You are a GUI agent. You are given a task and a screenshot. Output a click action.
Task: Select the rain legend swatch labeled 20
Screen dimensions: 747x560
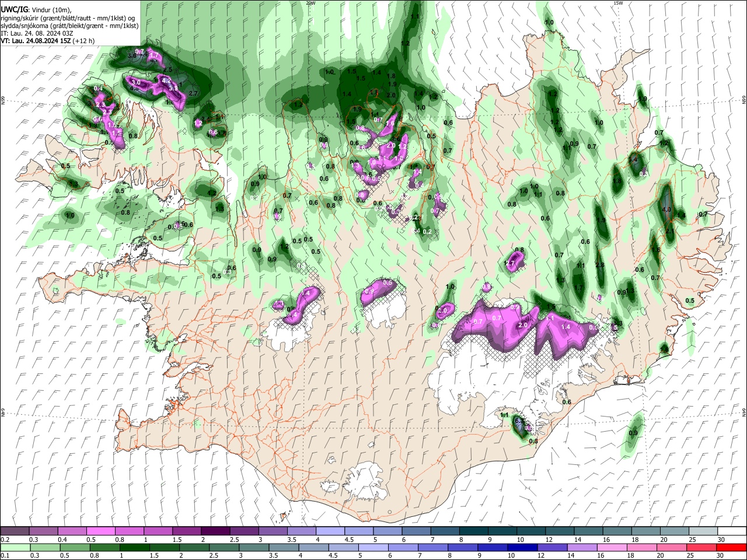click(671, 547)
